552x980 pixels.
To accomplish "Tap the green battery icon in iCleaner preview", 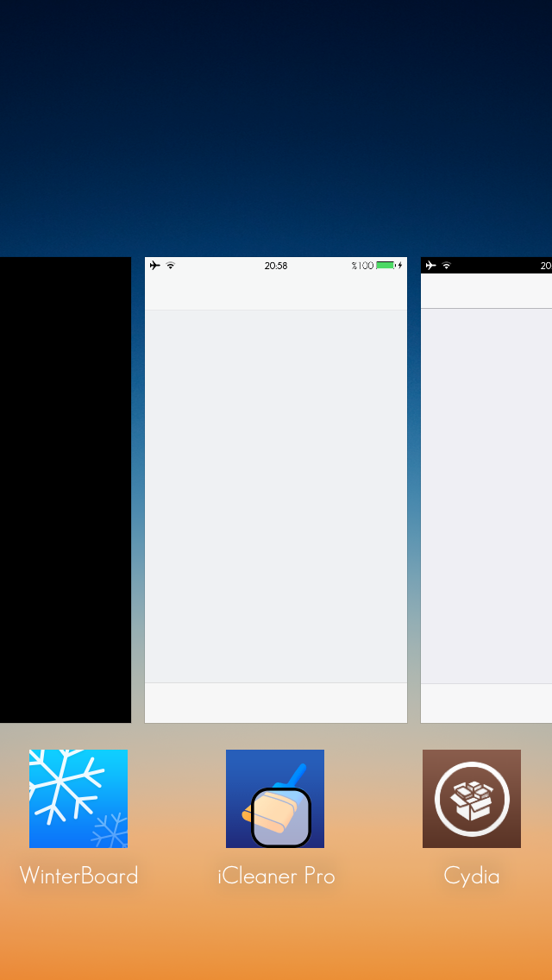I will tap(386, 266).
